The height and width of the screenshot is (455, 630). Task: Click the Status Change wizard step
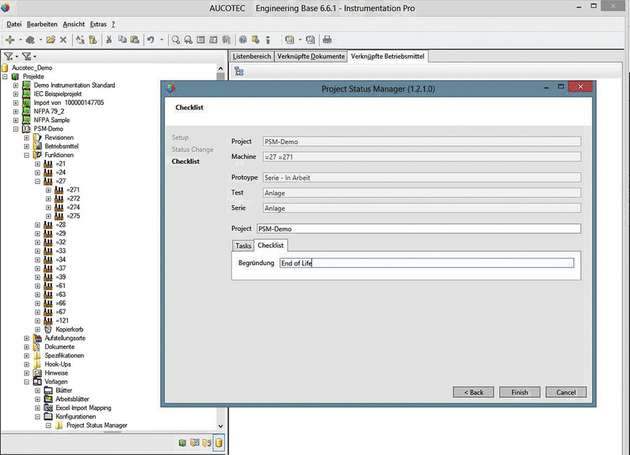pos(192,150)
